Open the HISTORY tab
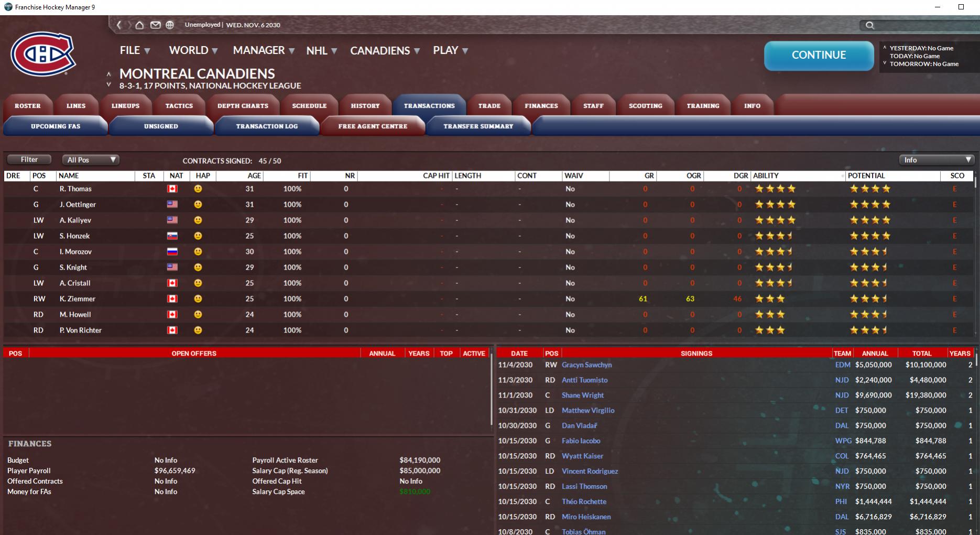 pyautogui.click(x=365, y=105)
